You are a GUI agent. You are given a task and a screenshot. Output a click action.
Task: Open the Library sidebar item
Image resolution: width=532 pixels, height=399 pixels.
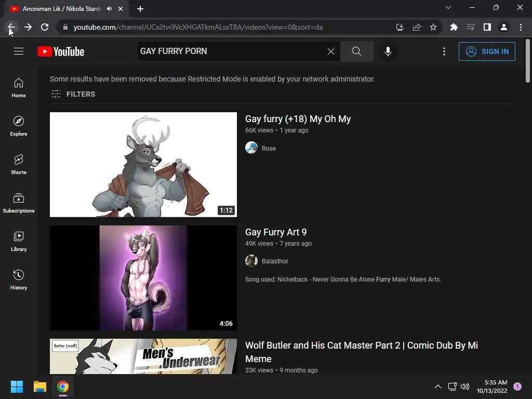(x=19, y=241)
